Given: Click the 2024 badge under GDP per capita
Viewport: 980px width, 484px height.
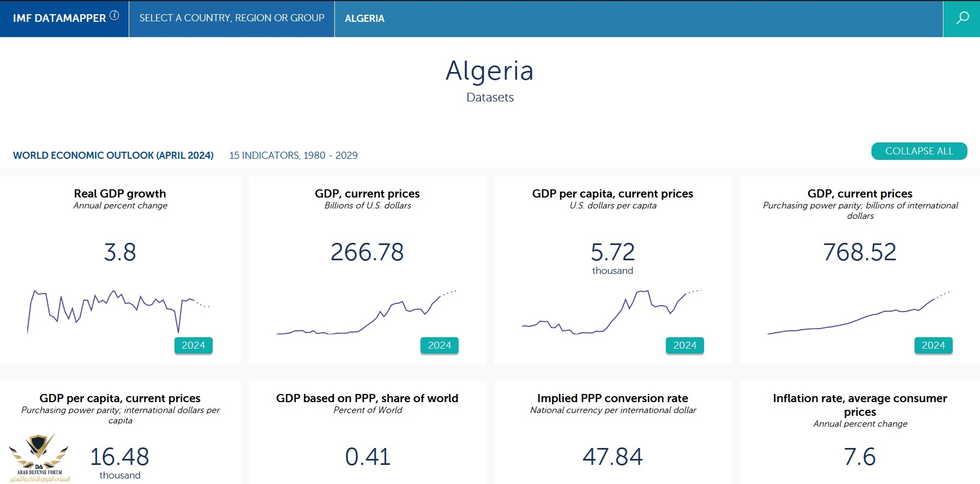Looking at the screenshot, I should (684, 345).
